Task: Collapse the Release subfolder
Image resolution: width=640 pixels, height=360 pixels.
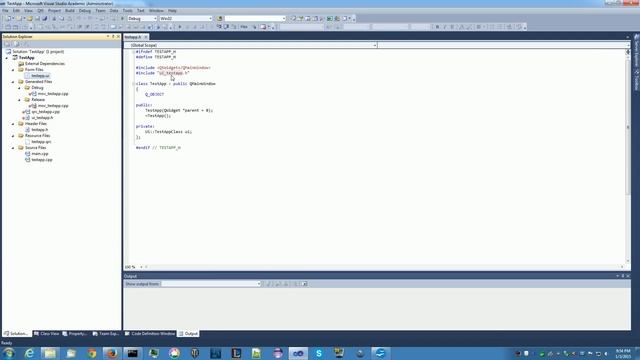Action: [x=19, y=100]
